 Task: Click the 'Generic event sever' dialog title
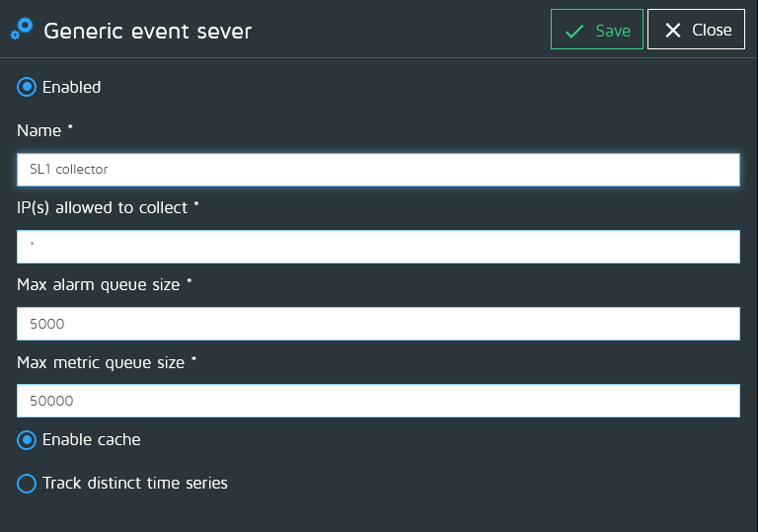[x=148, y=31]
